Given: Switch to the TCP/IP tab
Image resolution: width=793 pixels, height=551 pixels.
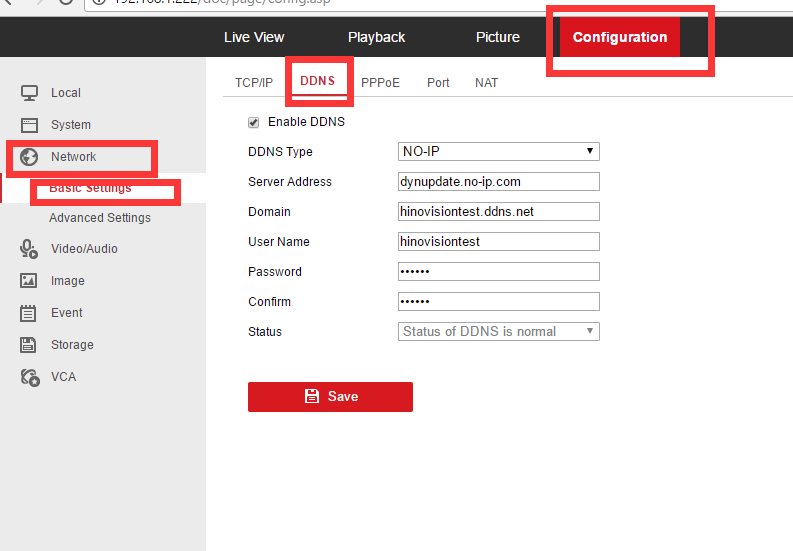Looking at the screenshot, I should pyautogui.click(x=254, y=83).
